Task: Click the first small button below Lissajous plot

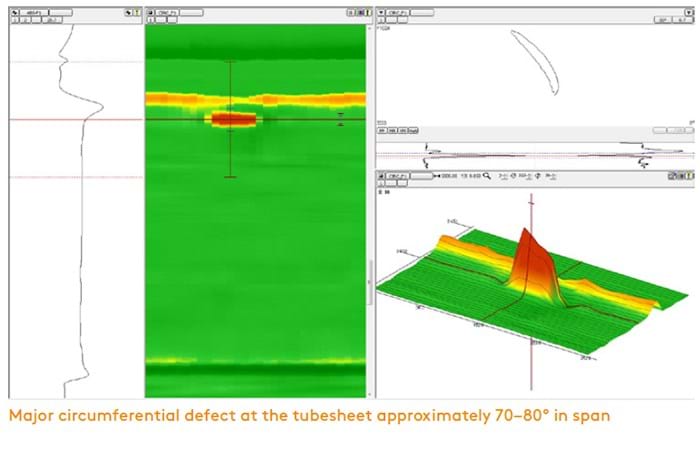Action: (x=381, y=130)
